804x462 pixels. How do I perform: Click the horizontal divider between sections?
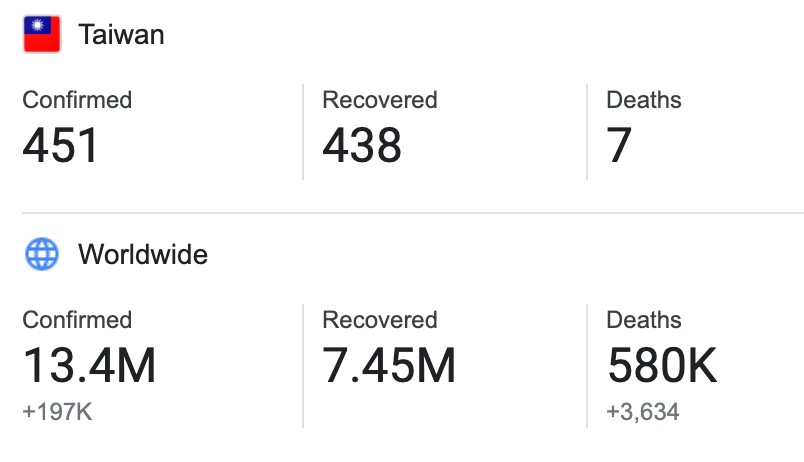click(x=413, y=212)
